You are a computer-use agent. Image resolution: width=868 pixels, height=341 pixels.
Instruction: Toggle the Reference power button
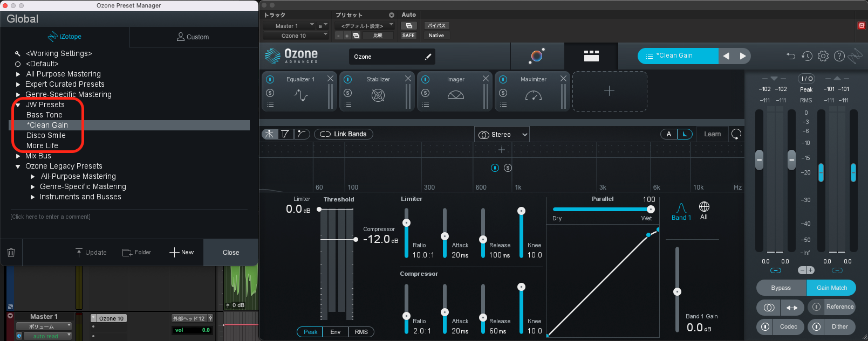[816, 307]
